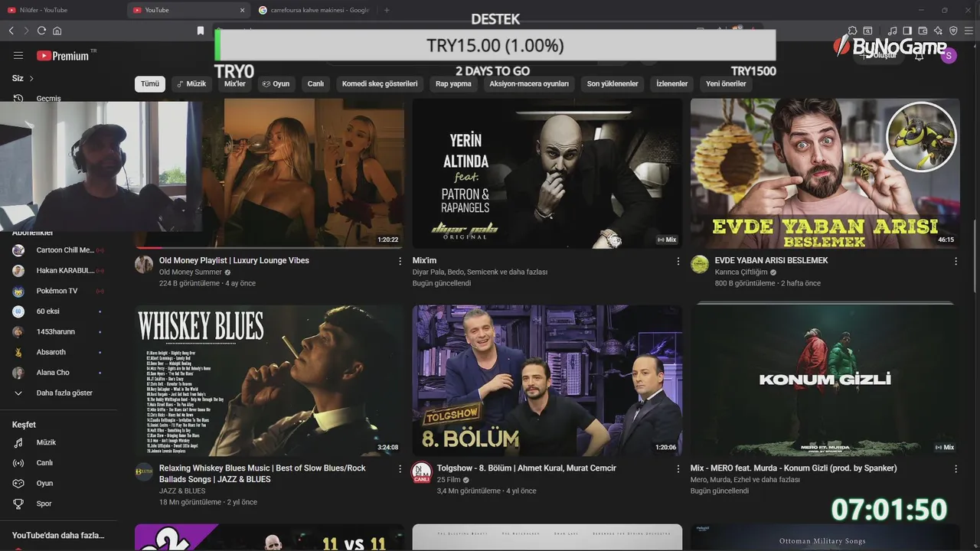Screen dimensions: 980x551
Task: Close the active YouTube tab
Action: tap(243, 10)
